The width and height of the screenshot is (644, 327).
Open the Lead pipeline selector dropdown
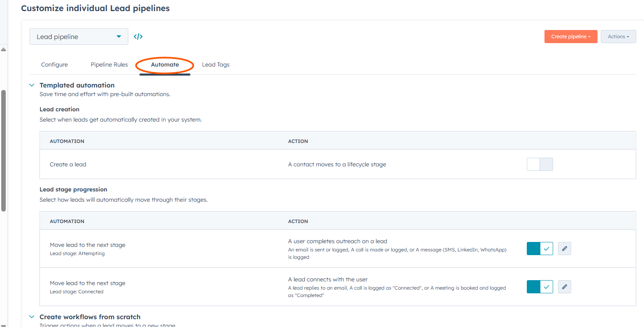[79, 37]
